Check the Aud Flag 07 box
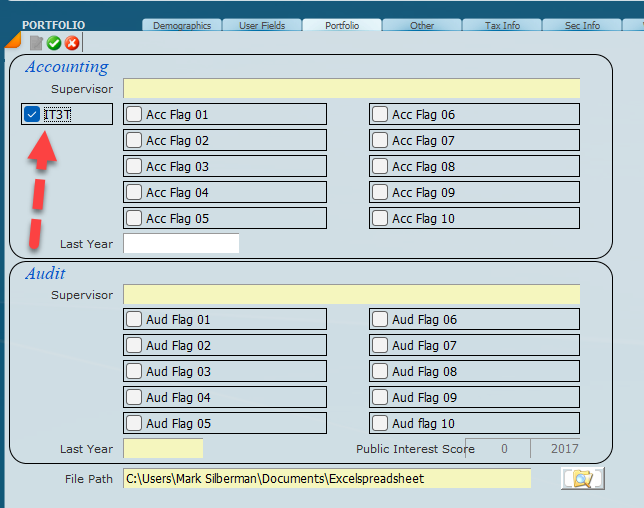644x508 pixels. point(380,346)
